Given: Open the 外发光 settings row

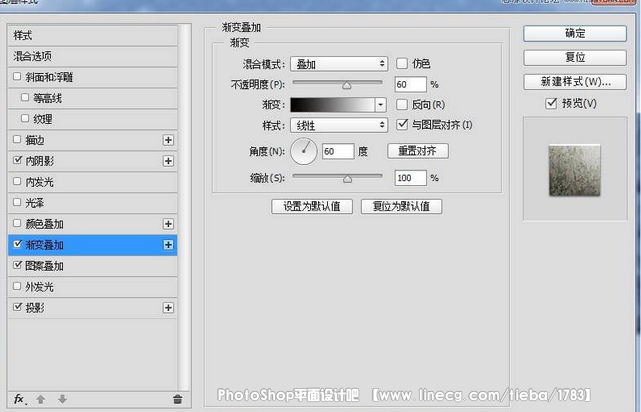Looking at the screenshot, I should click(x=93, y=287).
